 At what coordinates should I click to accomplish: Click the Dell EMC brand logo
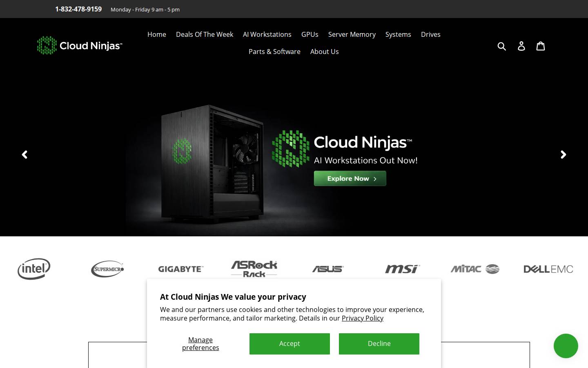tap(548, 269)
